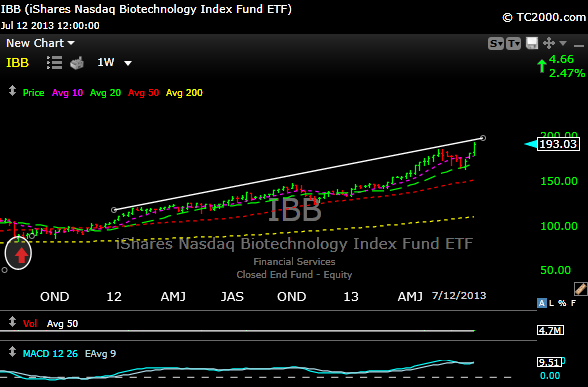
Task: Open the watchlist icon beside IBB
Action: (54, 63)
